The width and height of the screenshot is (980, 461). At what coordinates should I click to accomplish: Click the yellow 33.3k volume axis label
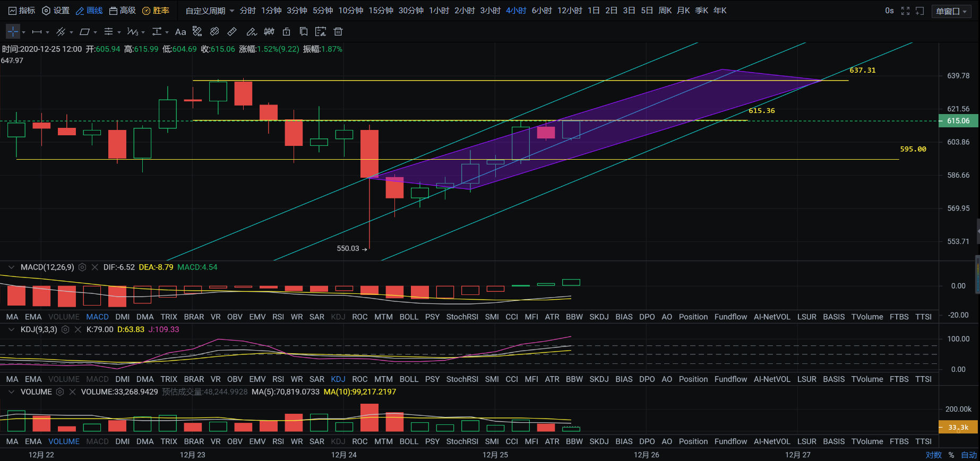[x=958, y=428]
